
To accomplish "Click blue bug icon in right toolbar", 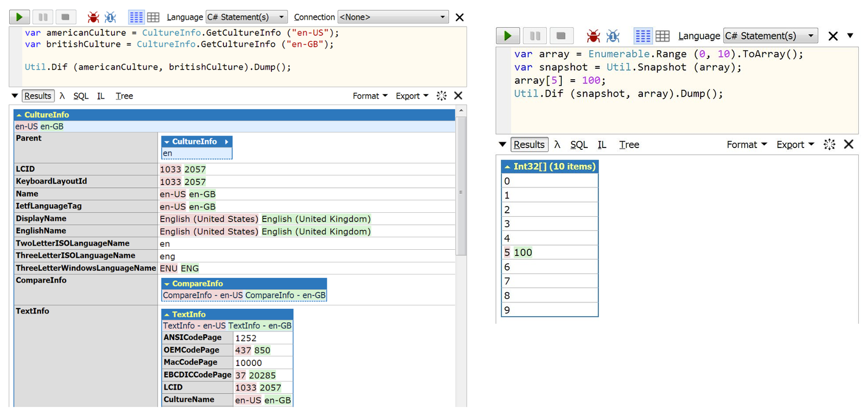I will pyautogui.click(x=613, y=36).
